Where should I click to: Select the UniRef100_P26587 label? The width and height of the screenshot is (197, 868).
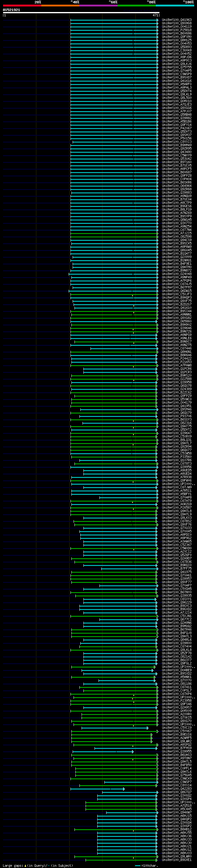point(177,508)
